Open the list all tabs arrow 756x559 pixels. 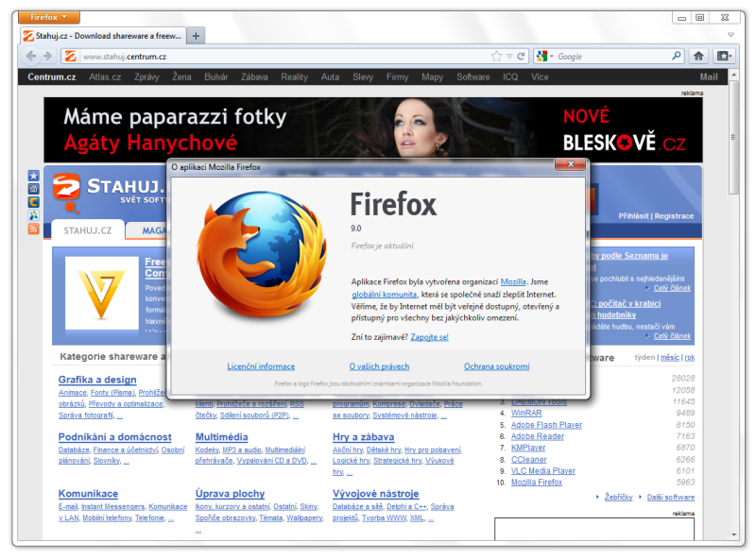[x=730, y=35]
